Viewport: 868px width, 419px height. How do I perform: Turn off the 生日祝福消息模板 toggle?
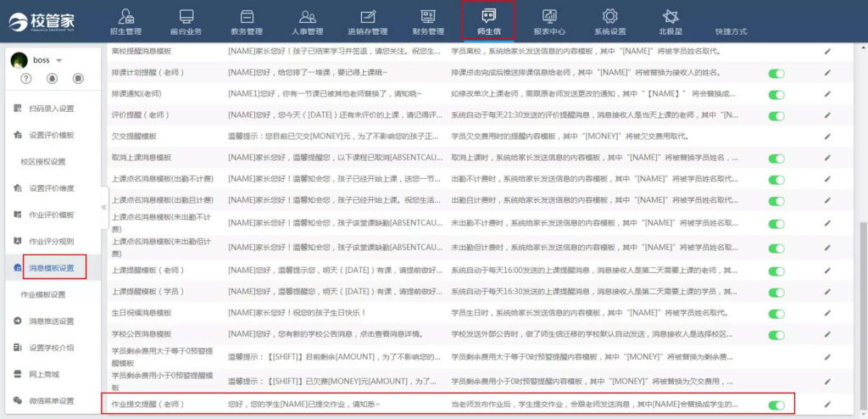(776, 313)
